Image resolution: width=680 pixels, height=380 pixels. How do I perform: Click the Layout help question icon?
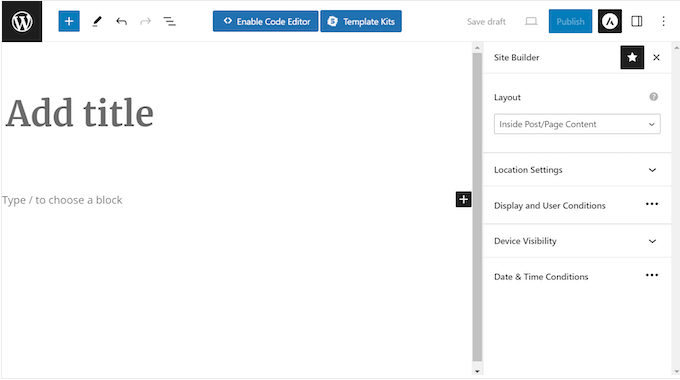coord(654,97)
